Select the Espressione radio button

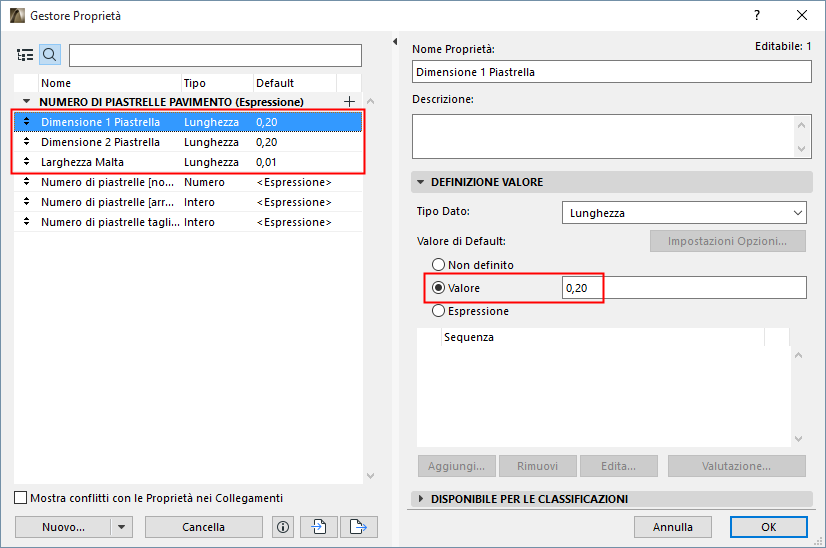tap(438, 311)
